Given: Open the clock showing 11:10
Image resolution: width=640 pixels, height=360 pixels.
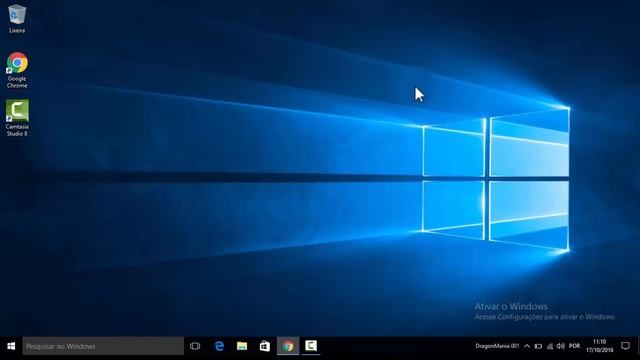Looking at the screenshot, I should 600,346.
